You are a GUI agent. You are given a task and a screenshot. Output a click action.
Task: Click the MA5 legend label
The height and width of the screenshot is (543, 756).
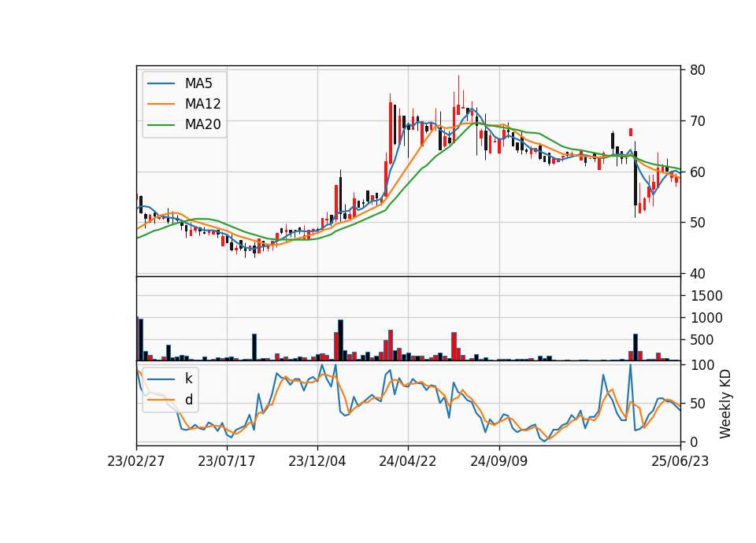pyautogui.click(x=198, y=83)
